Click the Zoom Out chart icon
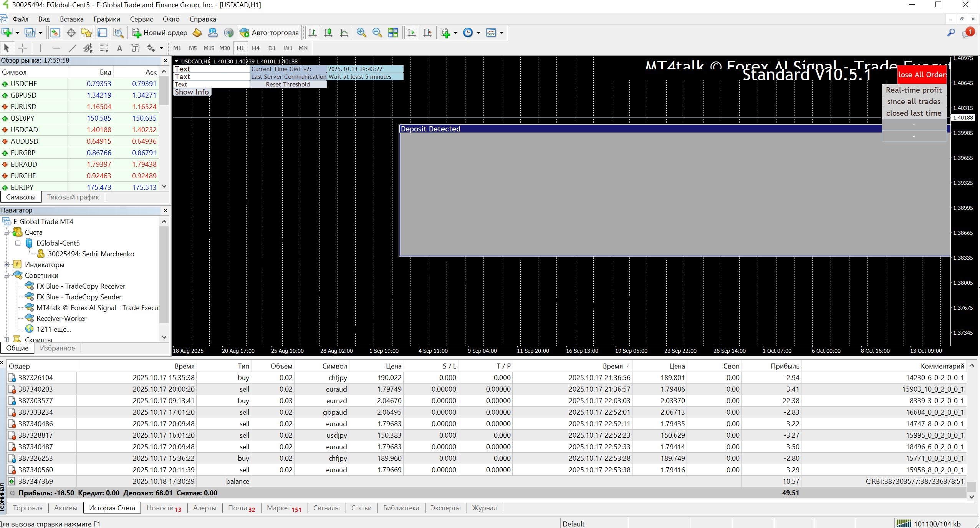Image resolution: width=980 pixels, height=528 pixels. coord(377,33)
